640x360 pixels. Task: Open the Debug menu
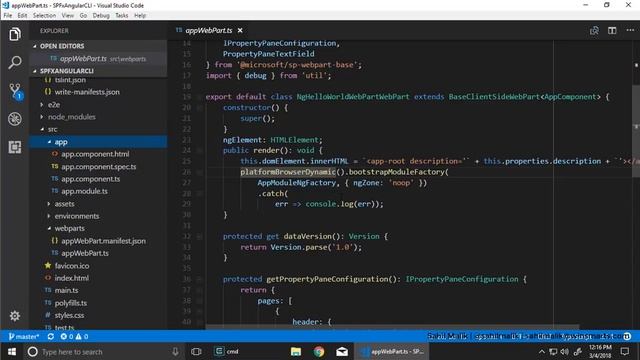point(101,16)
